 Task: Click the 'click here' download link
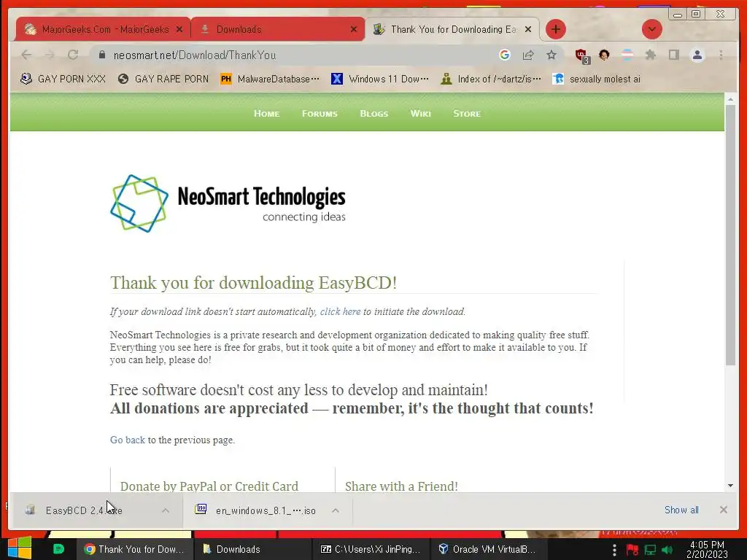point(340,311)
